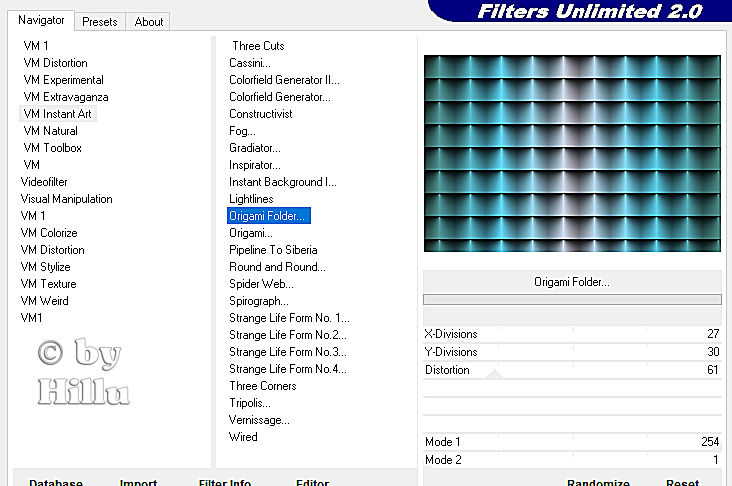Select the VM Colorize category
This screenshot has width=732, height=486.
(49, 233)
